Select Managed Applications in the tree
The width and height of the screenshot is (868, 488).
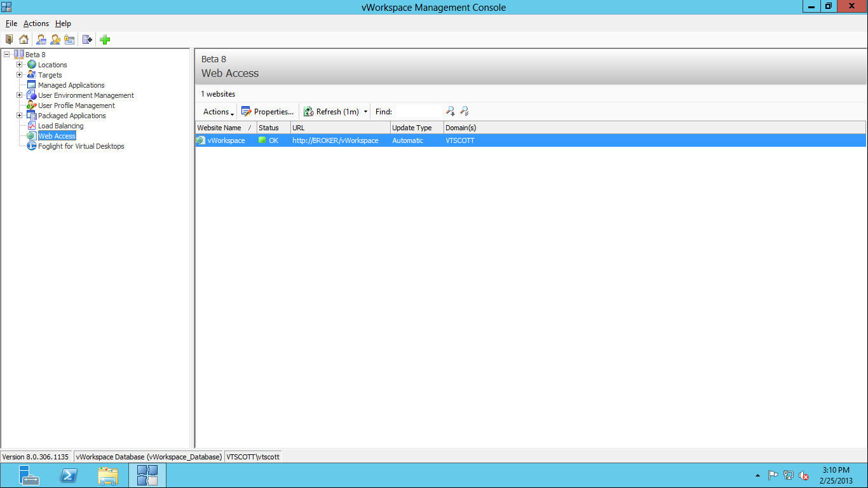(x=71, y=85)
